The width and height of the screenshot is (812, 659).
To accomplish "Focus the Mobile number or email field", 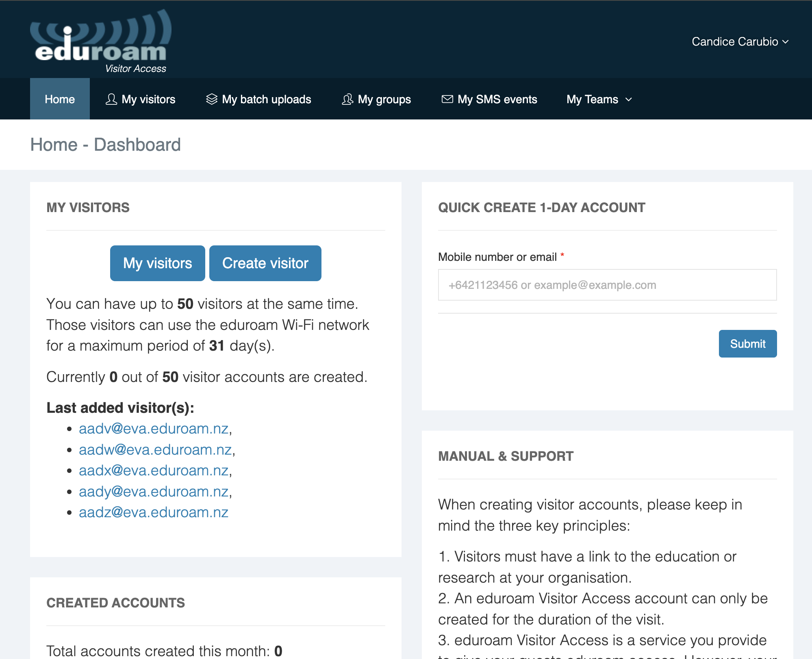I will (607, 285).
